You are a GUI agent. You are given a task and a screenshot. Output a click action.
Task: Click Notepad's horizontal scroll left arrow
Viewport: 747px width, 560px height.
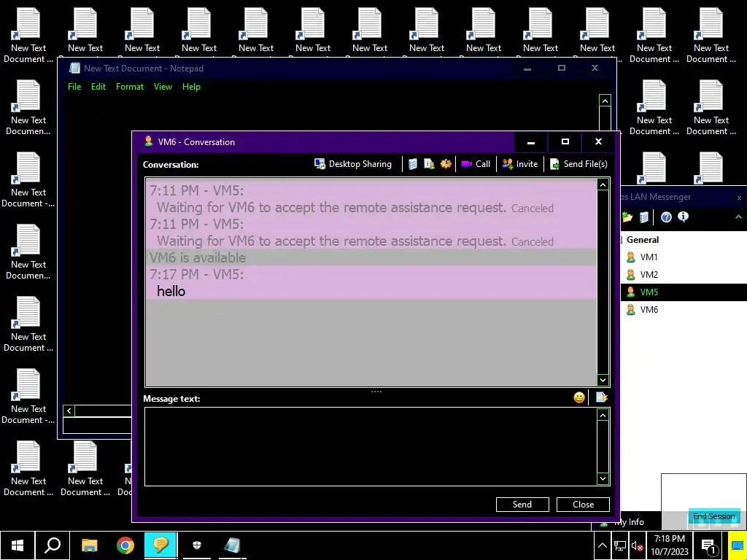tap(69, 411)
